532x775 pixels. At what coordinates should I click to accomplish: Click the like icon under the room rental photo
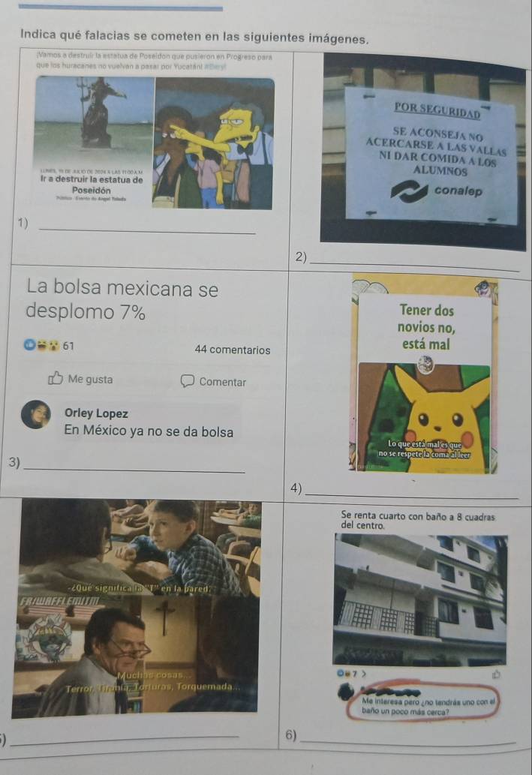coord(496,674)
